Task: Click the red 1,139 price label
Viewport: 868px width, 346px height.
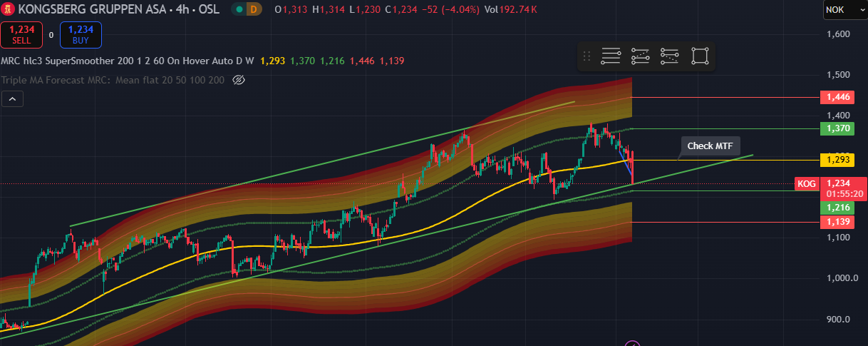Action: coord(837,222)
